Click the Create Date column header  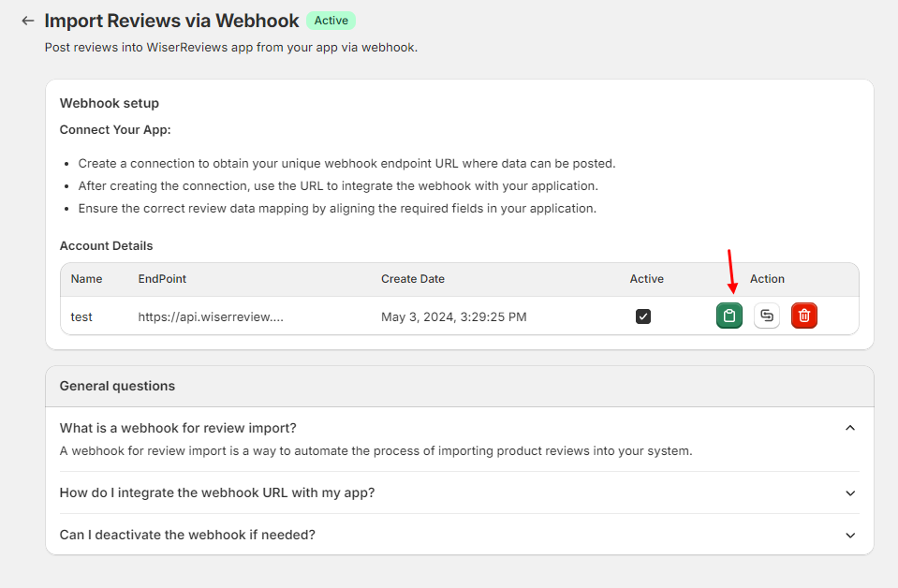coord(413,279)
